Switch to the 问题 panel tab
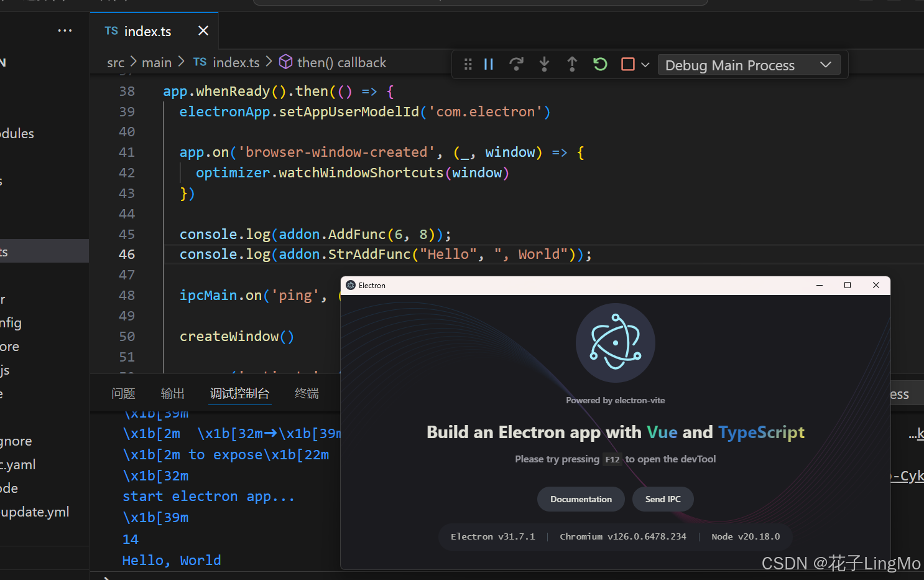Screen dimensions: 924x580 tap(123, 393)
